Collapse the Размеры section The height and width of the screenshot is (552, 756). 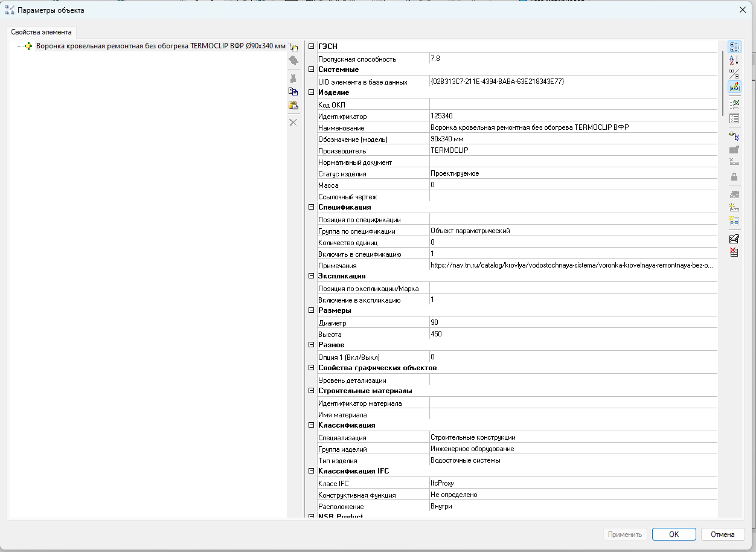[x=312, y=310]
